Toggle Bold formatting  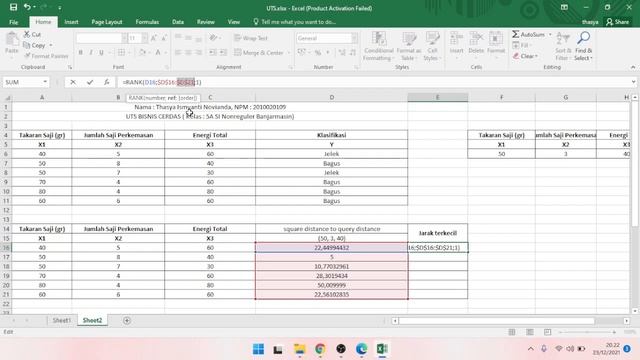pyautogui.click(x=80, y=52)
